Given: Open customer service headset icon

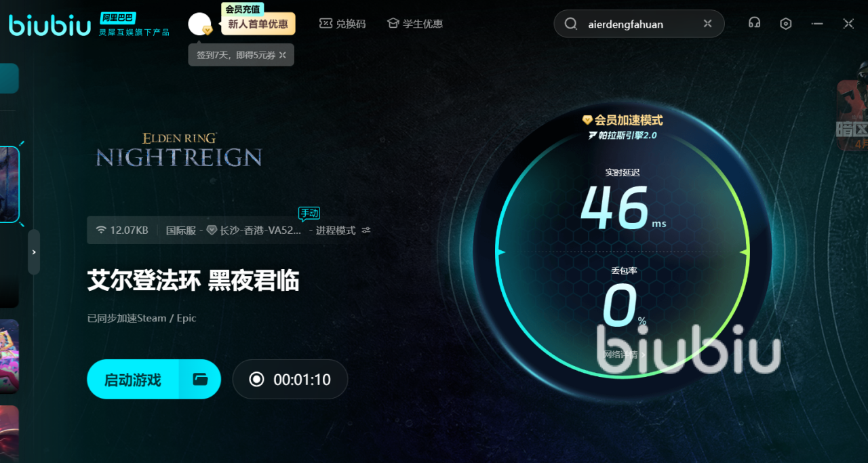Looking at the screenshot, I should tap(754, 24).
